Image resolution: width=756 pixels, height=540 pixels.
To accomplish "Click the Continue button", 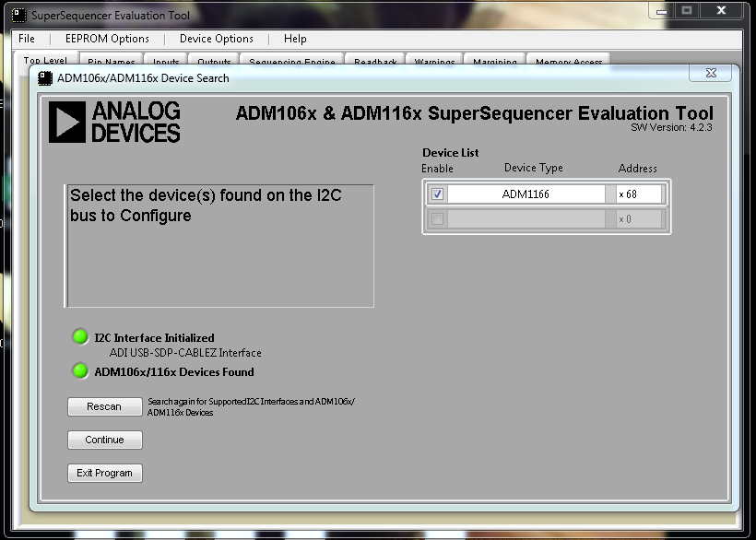I will tap(104, 440).
